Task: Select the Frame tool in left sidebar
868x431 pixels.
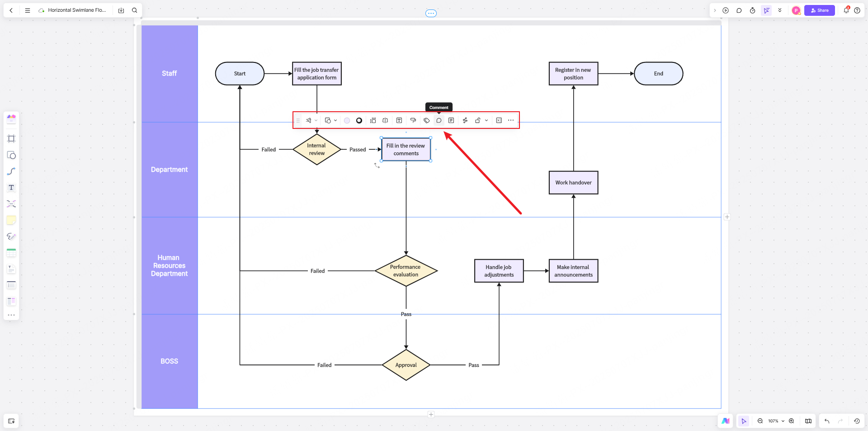Action: pyautogui.click(x=11, y=139)
